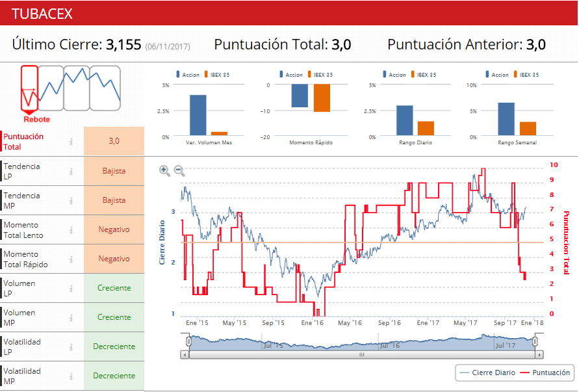Image resolution: width=579 pixels, height=392 pixels.
Task: Open info icon for Tendencia LP
Action: (71, 171)
